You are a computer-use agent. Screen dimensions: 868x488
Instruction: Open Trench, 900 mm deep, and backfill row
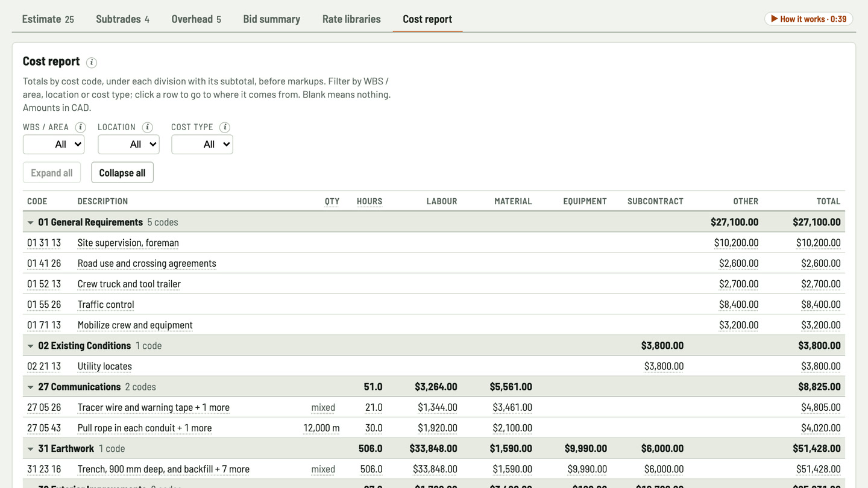pos(434,469)
